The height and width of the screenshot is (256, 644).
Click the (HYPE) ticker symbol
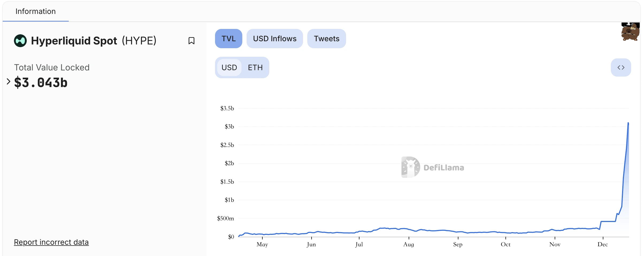139,41
